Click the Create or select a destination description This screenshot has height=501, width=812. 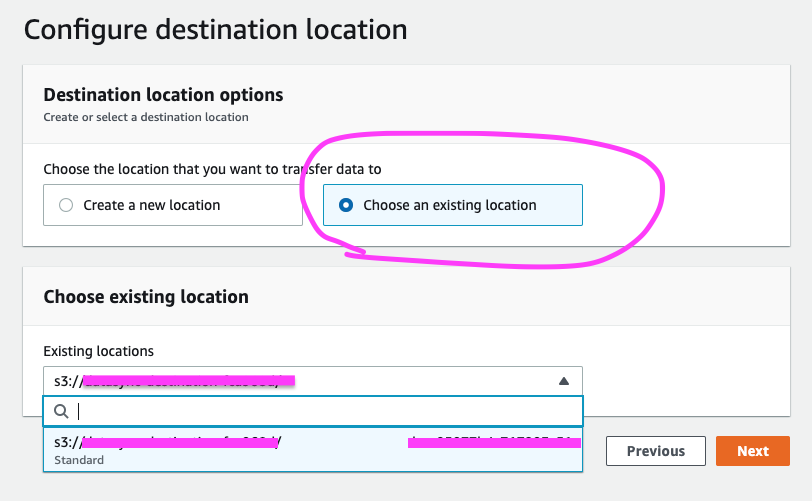pyautogui.click(x=146, y=117)
